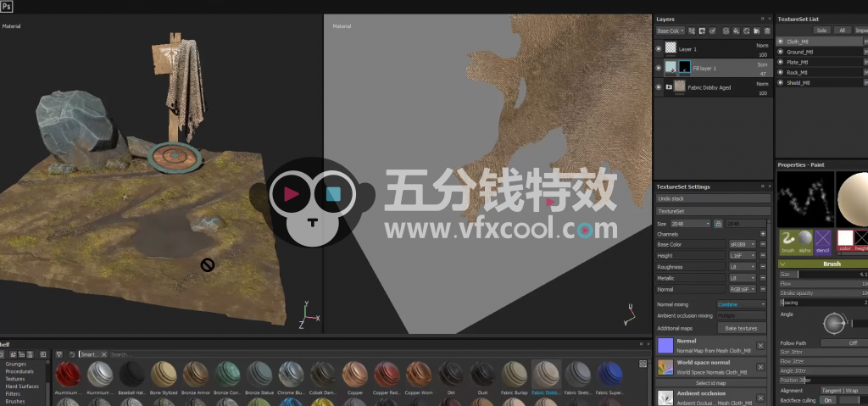
Task: Click the Bake textures button
Action: [741, 329]
